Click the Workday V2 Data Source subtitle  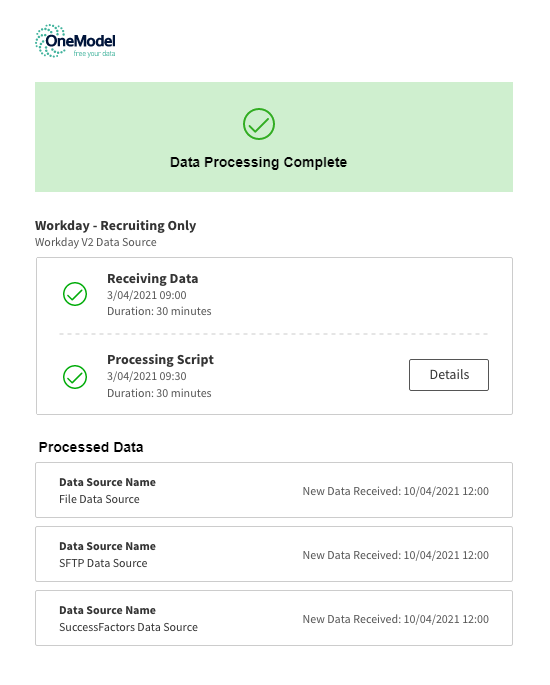coord(96,242)
